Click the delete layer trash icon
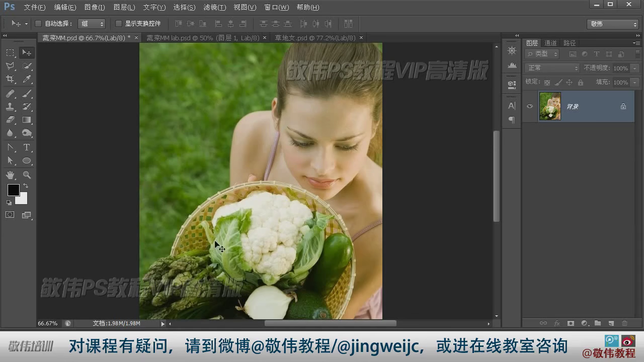The height and width of the screenshot is (362, 644). tap(624, 323)
